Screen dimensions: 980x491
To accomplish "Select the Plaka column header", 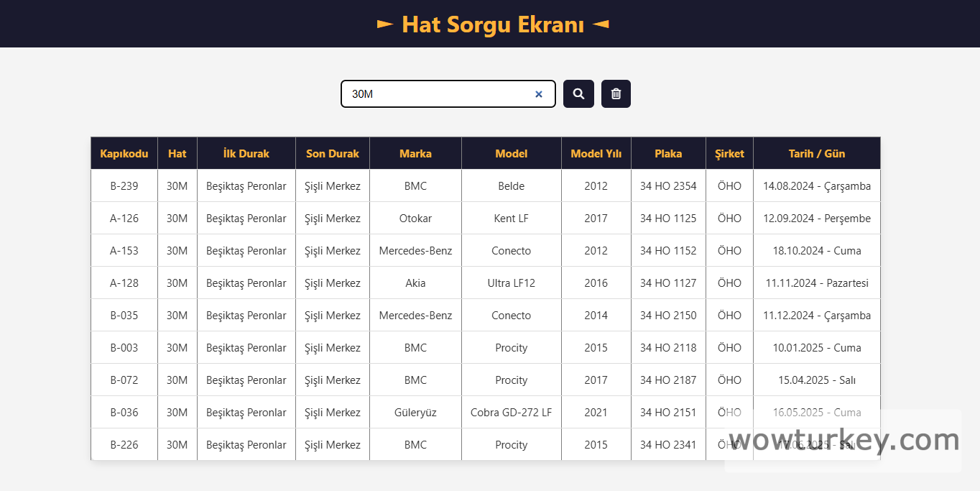I will coord(667,153).
